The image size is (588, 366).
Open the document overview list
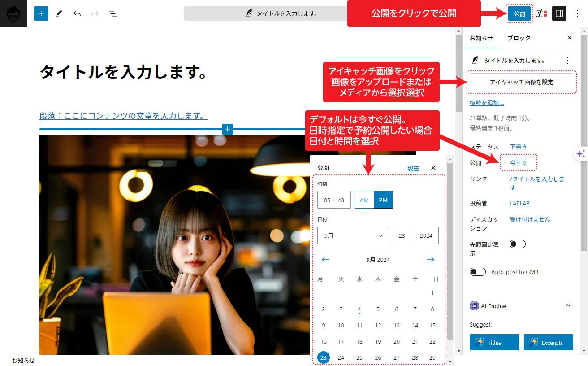[113, 13]
